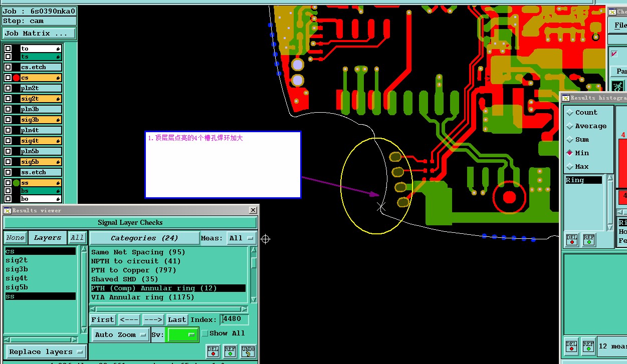The image size is (627, 364).
Task: Click the All layers button
Action: tap(77, 238)
